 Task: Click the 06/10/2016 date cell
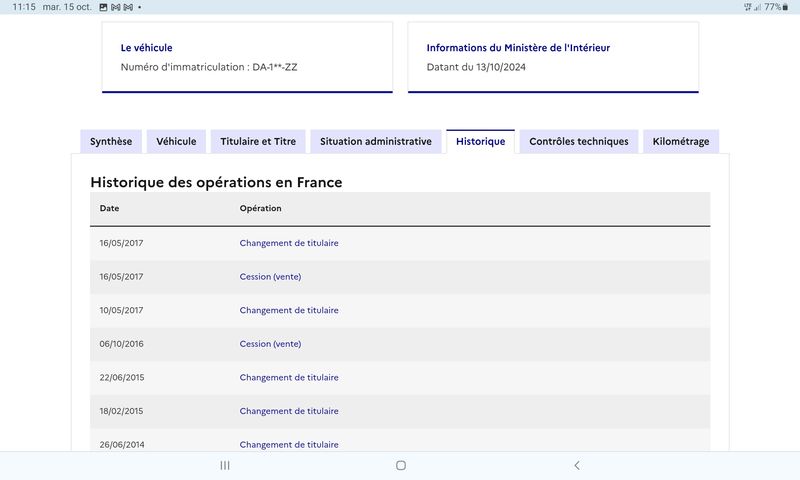pos(121,344)
